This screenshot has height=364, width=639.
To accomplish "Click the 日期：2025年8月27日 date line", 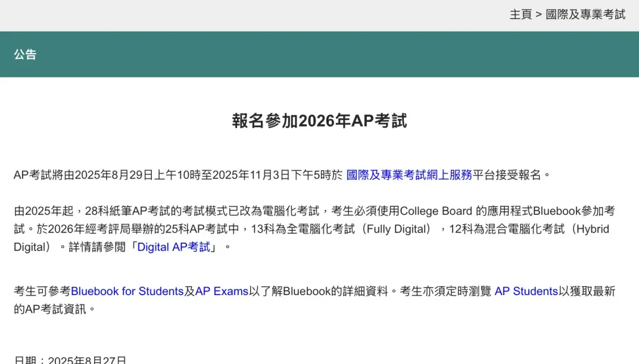I will click(70, 360).
